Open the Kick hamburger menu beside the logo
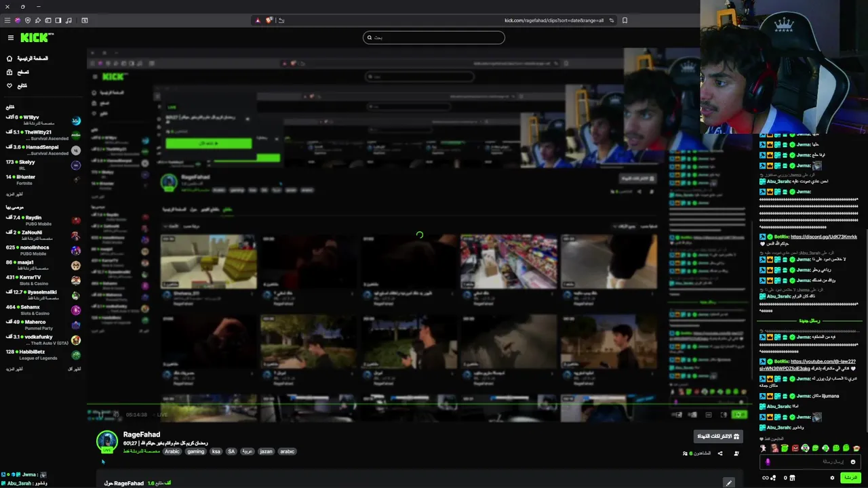 pos(11,38)
